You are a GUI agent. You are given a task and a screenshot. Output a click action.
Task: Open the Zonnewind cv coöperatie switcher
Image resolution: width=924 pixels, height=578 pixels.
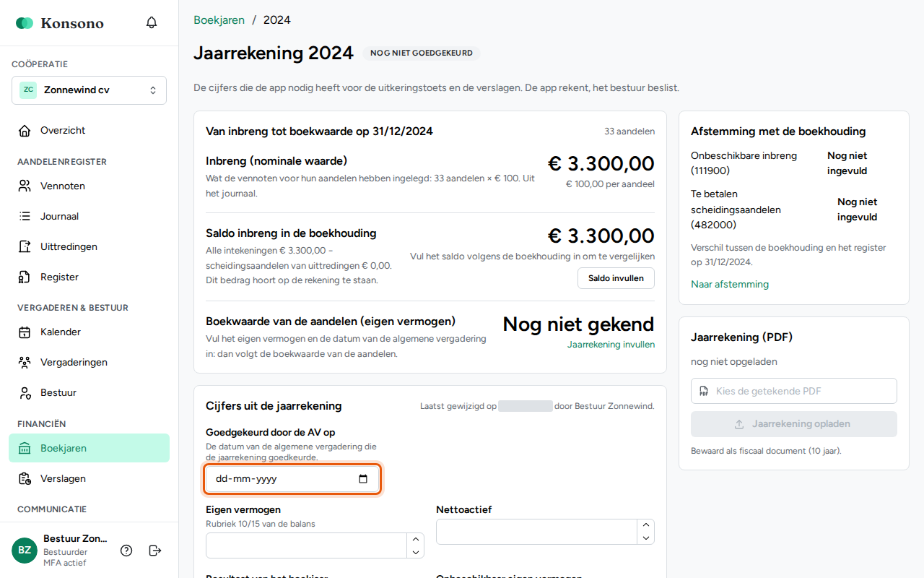pos(89,90)
